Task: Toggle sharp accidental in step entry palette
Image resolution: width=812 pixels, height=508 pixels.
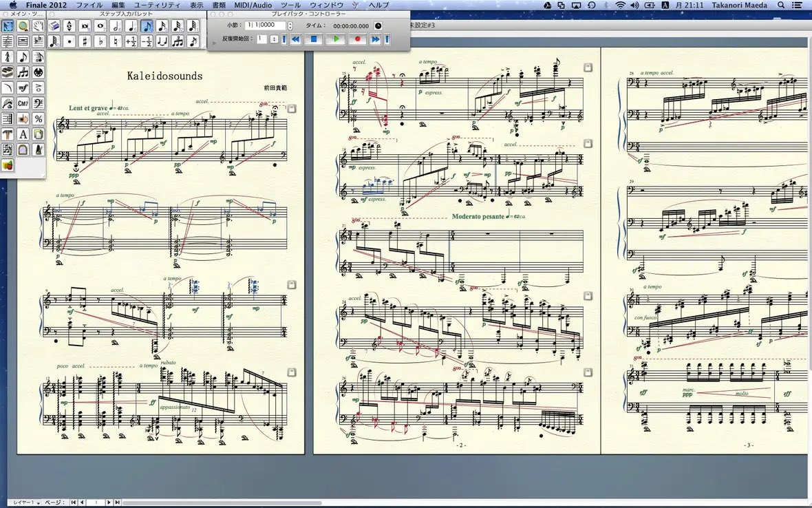Action: point(85,41)
